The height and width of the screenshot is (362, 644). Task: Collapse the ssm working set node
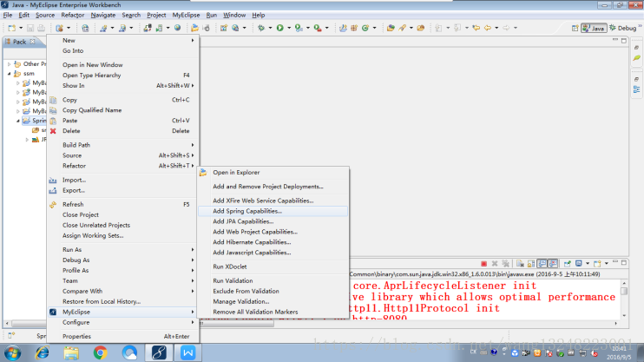point(9,74)
